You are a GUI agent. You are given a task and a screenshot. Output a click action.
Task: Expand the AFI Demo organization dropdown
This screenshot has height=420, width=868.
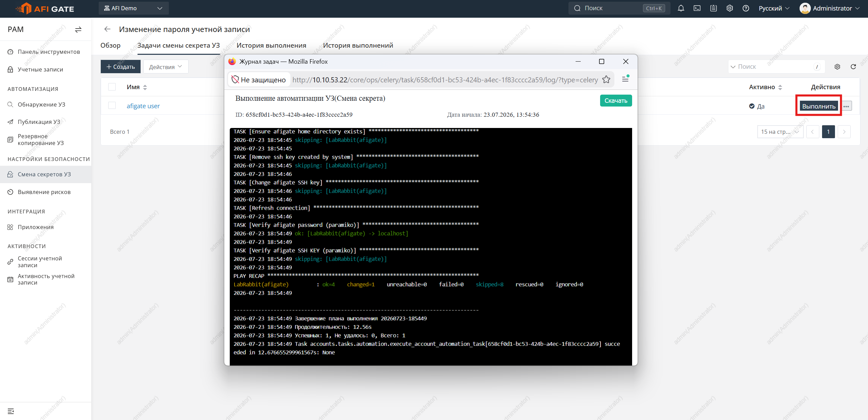pyautogui.click(x=133, y=8)
